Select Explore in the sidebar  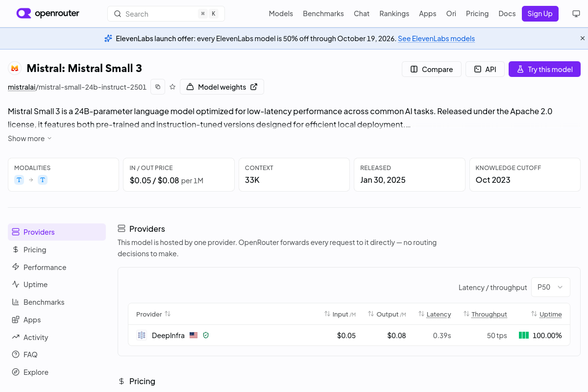[57, 372]
